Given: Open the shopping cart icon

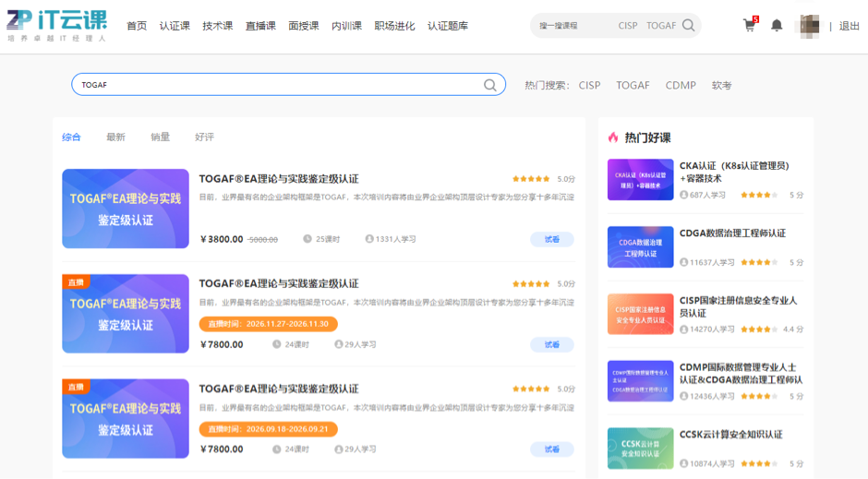Looking at the screenshot, I should click(749, 26).
